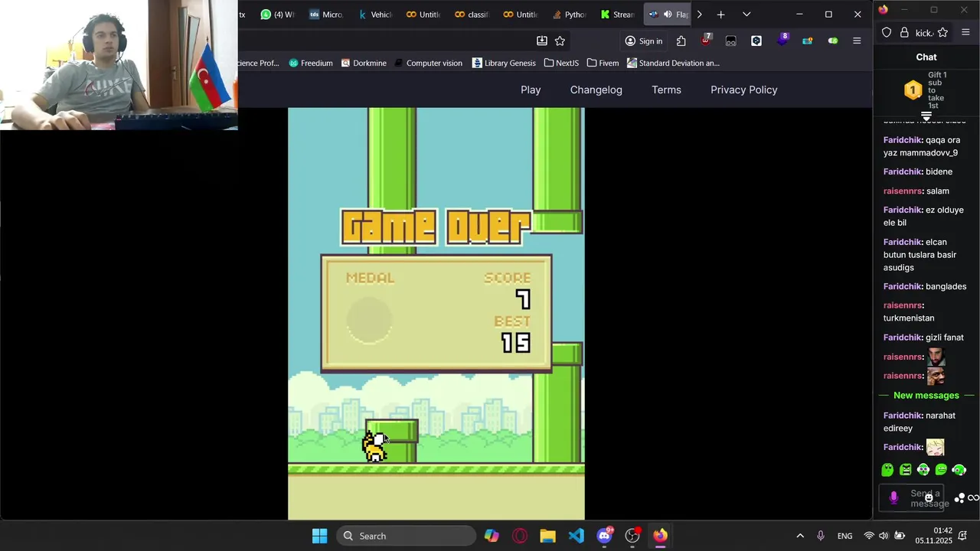The image size is (980, 551).
Task: Jump to New messages in chat
Action: [926, 396]
